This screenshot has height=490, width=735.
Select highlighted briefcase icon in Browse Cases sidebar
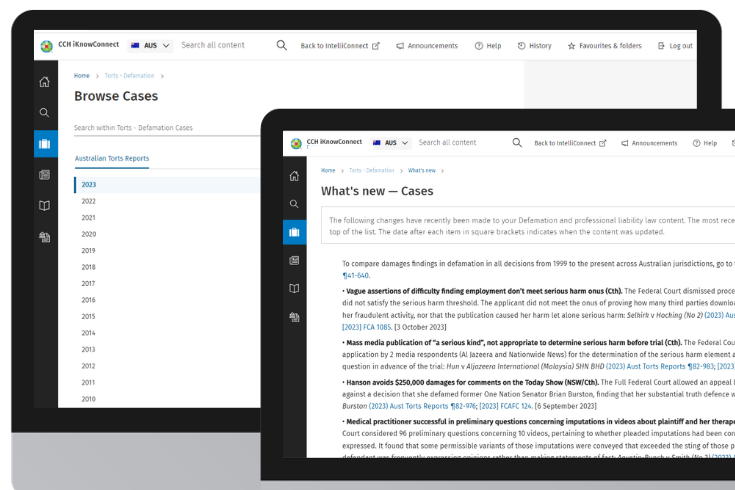pyautogui.click(x=45, y=143)
